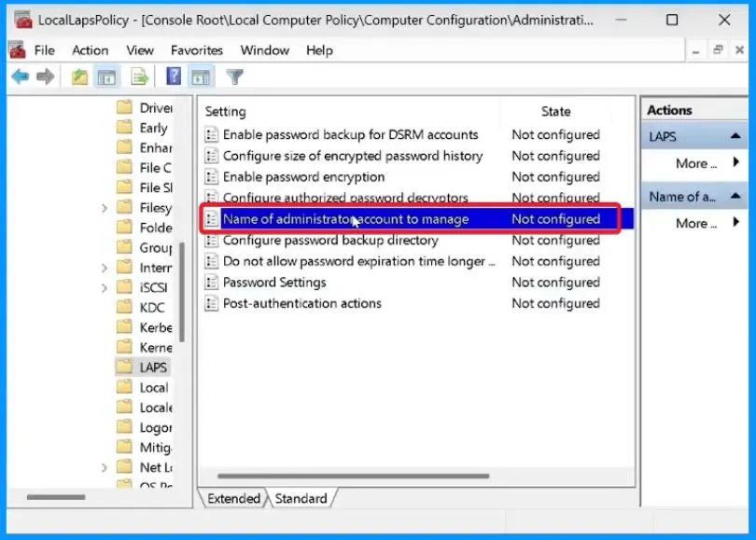Image resolution: width=756 pixels, height=540 pixels.
Task: Select the Enhar folder in tree
Action: [x=156, y=147]
